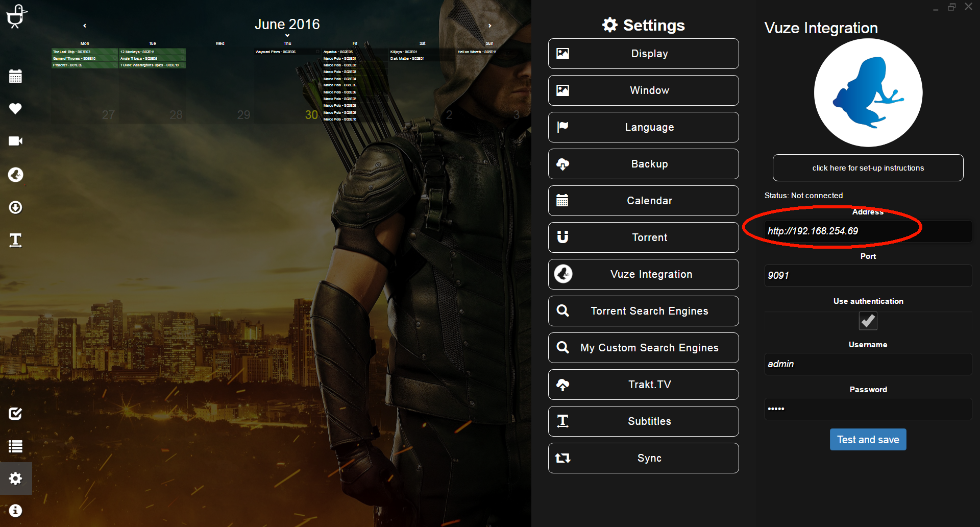
Task: Click here for set-up instructions button
Action: click(x=868, y=167)
